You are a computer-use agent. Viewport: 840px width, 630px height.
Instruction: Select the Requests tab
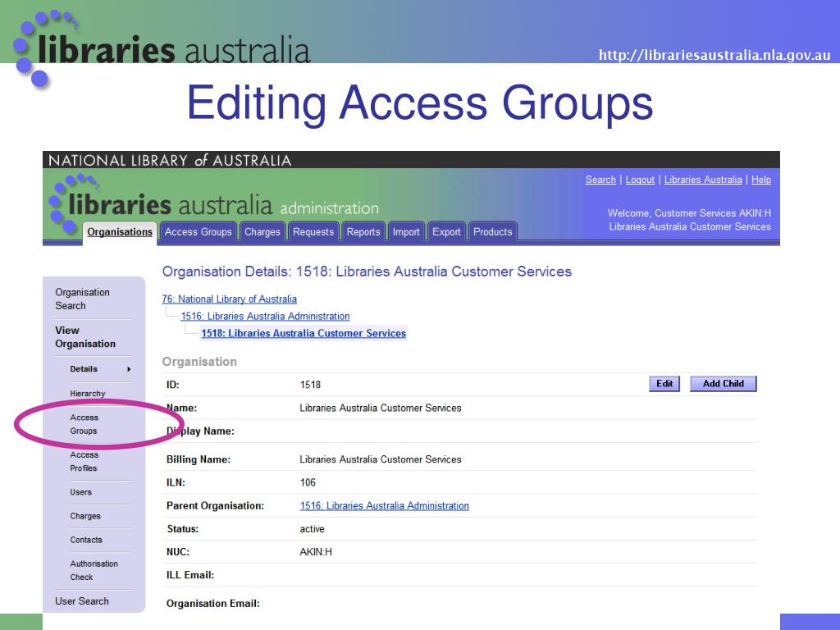(x=313, y=232)
